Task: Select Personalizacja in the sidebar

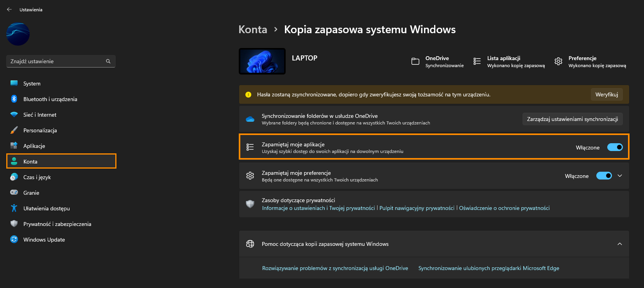Action: pyautogui.click(x=61, y=130)
